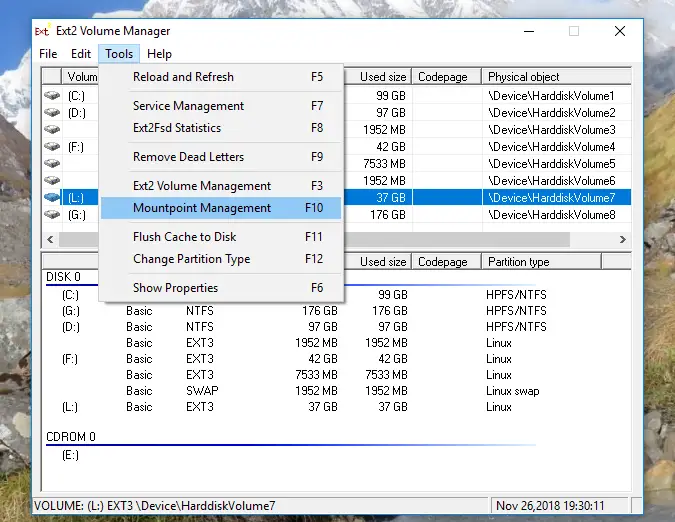
Task: Click lower list 7533 MB used size
Action: click(x=386, y=375)
